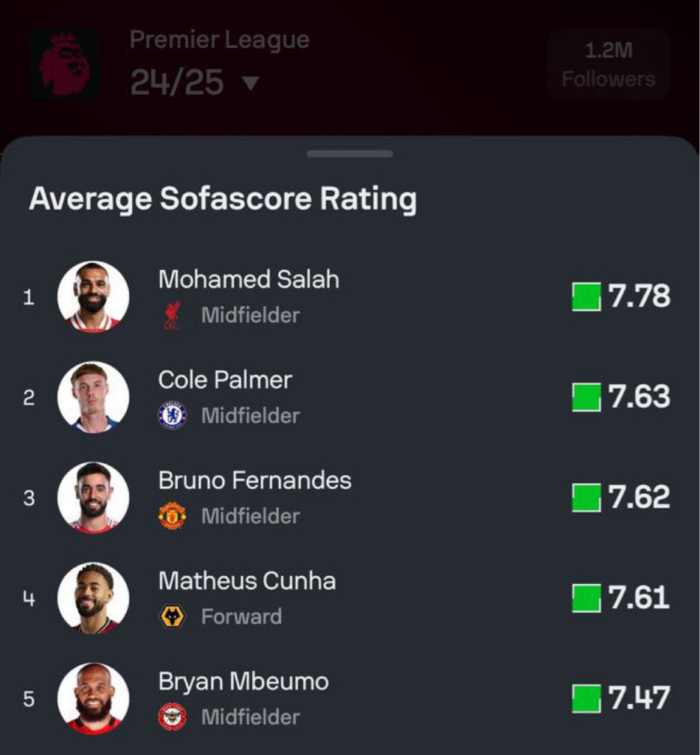Open Mohamed Salah's player photo
Image resolution: width=700 pixels, height=755 pixels.
(93, 297)
